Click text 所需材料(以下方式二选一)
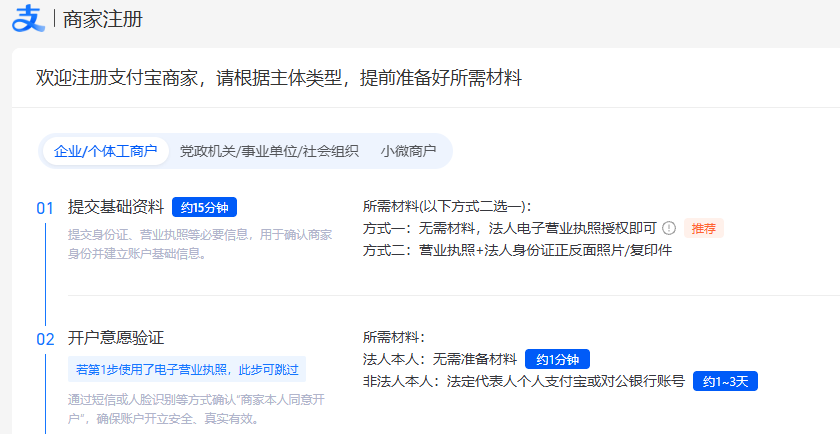This screenshot has height=434, width=840. [447, 206]
